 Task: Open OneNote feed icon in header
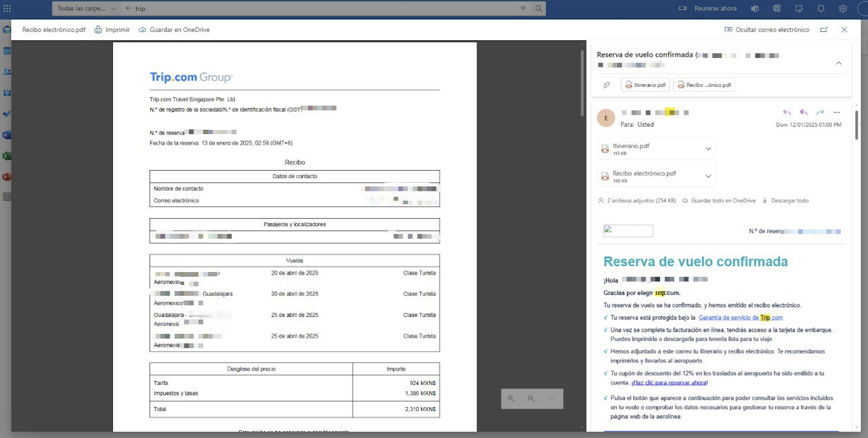coord(777,9)
